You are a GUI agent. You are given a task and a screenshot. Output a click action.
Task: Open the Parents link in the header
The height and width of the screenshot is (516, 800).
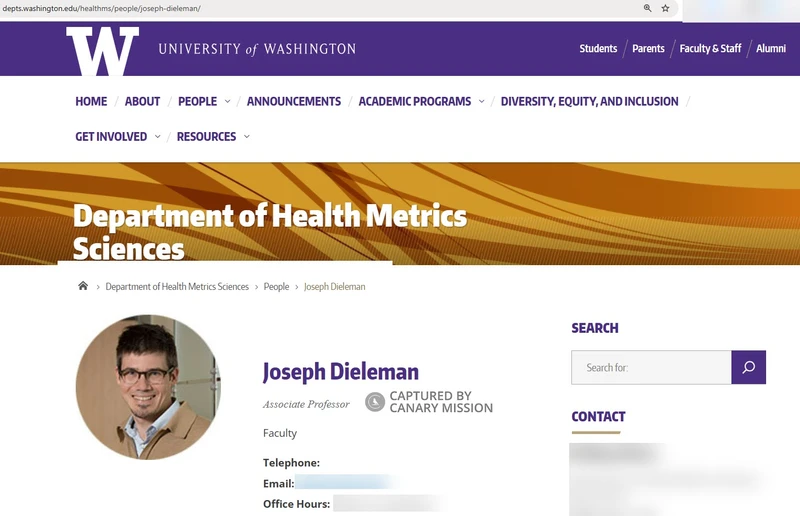(648, 48)
